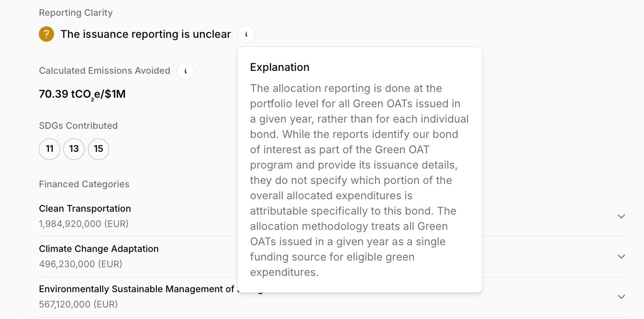
Task: Click info icon beside issuance reporting status
Action: [246, 34]
